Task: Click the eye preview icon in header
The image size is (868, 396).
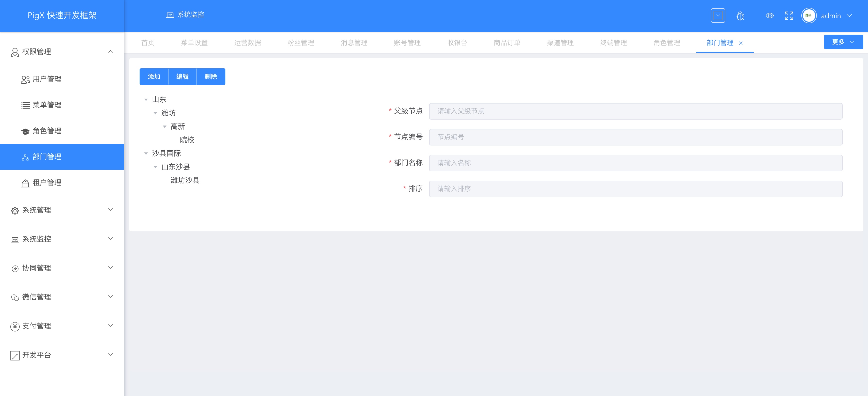Action: coord(770,16)
